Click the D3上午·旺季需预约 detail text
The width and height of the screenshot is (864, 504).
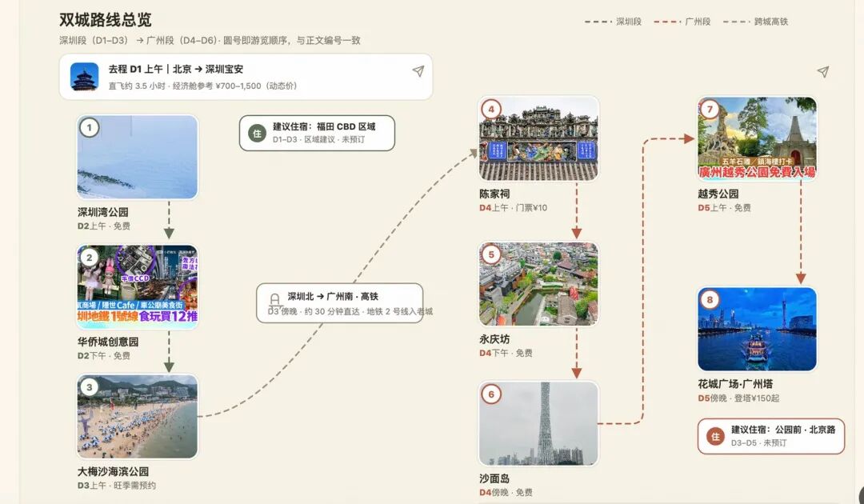(x=116, y=486)
